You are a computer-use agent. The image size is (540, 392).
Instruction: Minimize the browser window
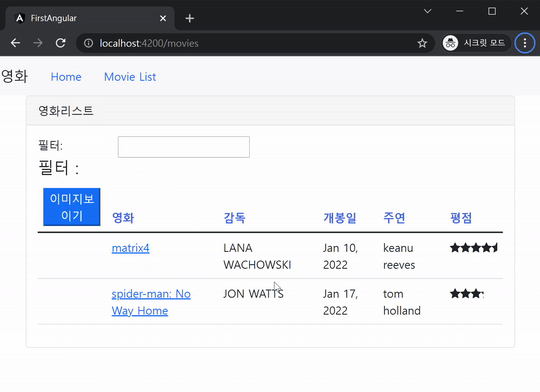coord(459,11)
